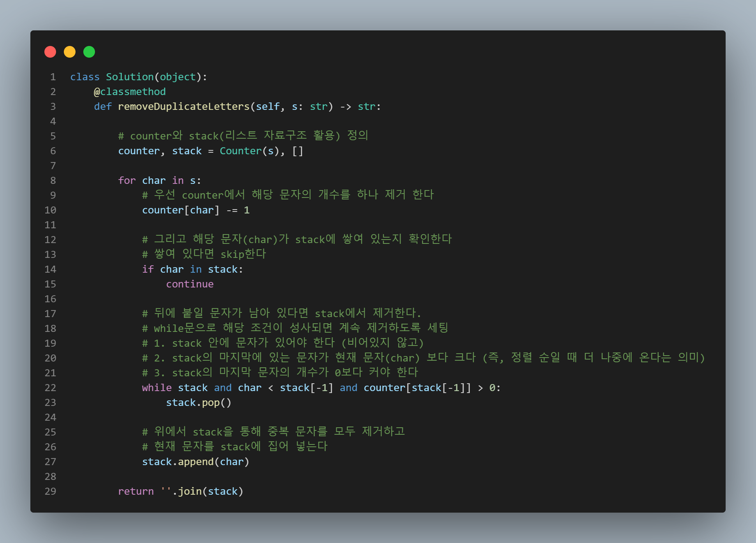Click the stack.pop() call
The height and width of the screenshot is (543, 756).
(x=199, y=403)
